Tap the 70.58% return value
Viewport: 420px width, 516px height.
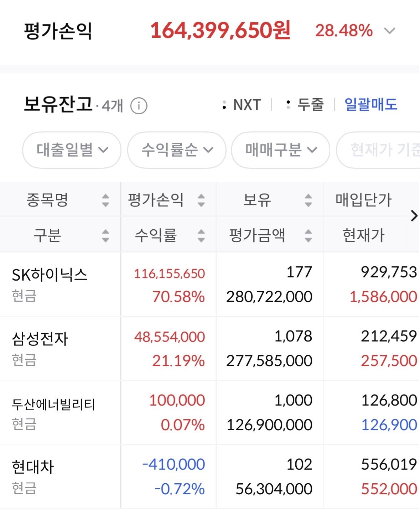pos(178,297)
